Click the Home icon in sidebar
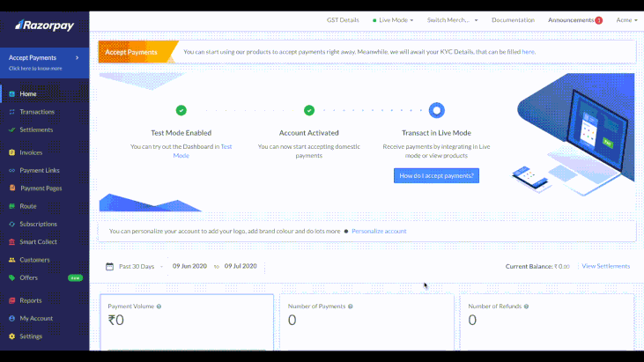644x362 pixels. tap(11, 93)
